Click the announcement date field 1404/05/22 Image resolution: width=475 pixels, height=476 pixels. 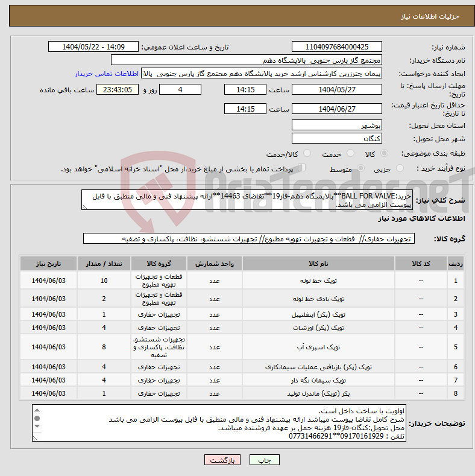tap(93, 46)
